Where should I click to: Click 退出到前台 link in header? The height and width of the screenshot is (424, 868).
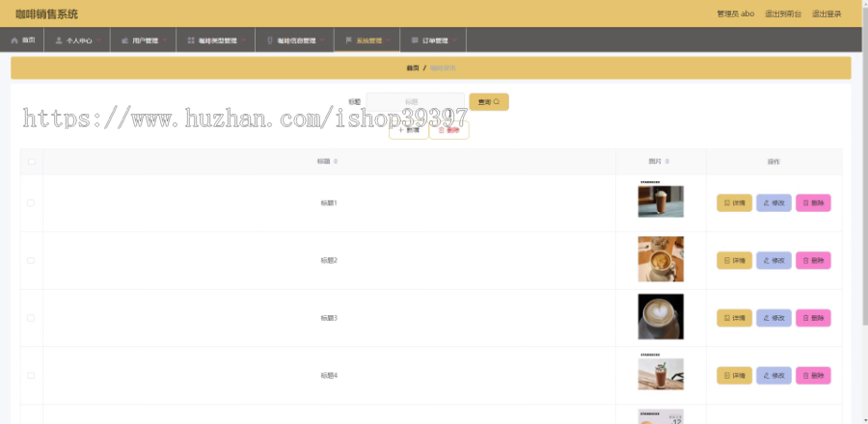click(x=783, y=13)
